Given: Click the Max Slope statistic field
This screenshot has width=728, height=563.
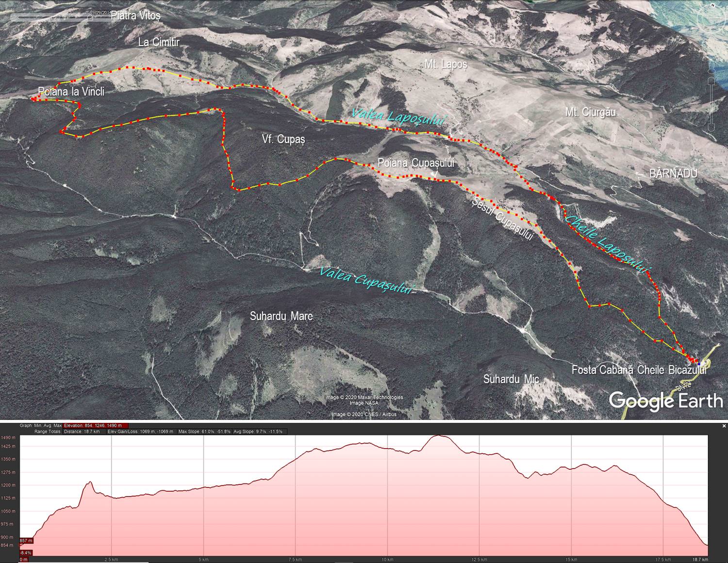Looking at the screenshot, I should (x=204, y=432).
